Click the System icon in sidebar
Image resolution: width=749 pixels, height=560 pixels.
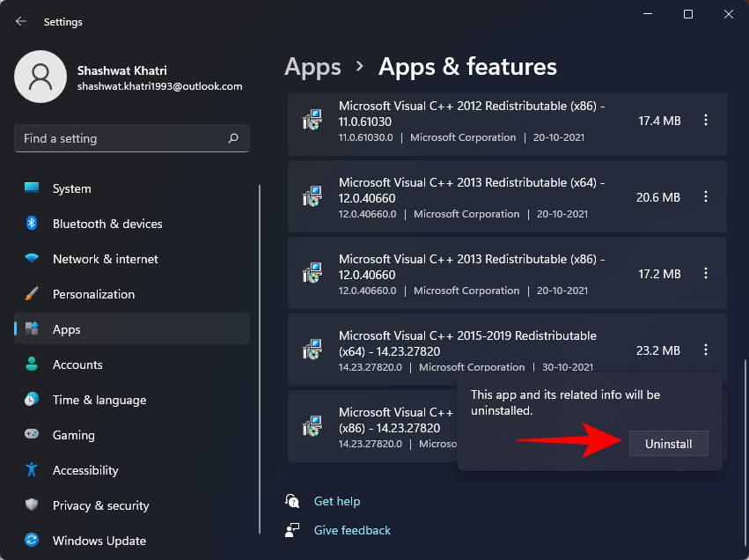[x=32, y=188]
